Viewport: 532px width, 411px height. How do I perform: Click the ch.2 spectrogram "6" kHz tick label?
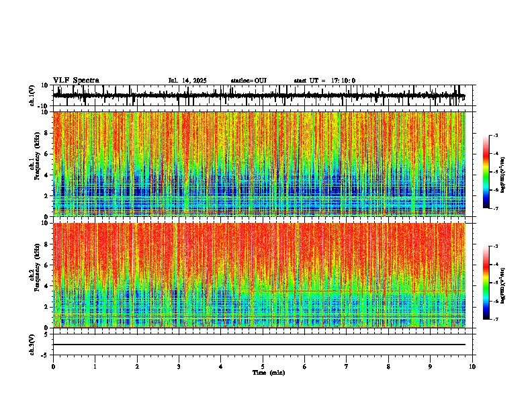(x=46, y=265)
